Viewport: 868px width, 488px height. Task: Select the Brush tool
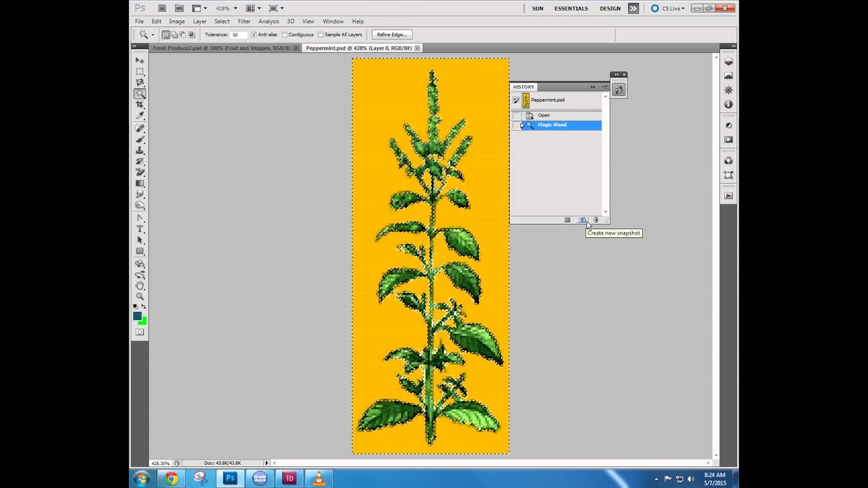click(x=140, y=139)
